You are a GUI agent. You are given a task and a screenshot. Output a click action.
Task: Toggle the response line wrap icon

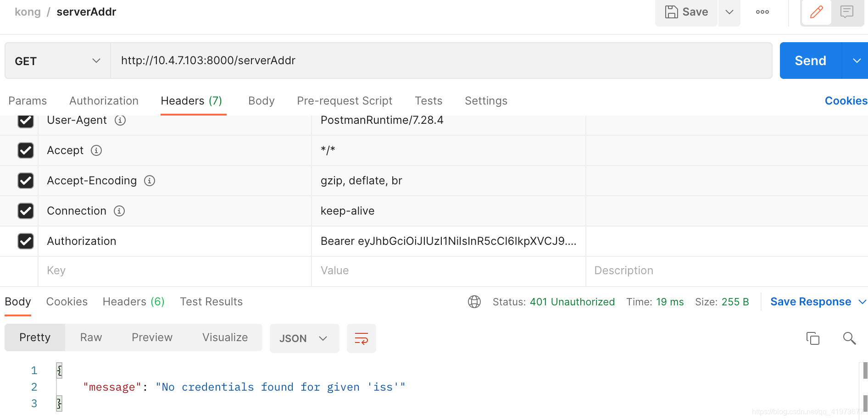click(x=361, y=338)
